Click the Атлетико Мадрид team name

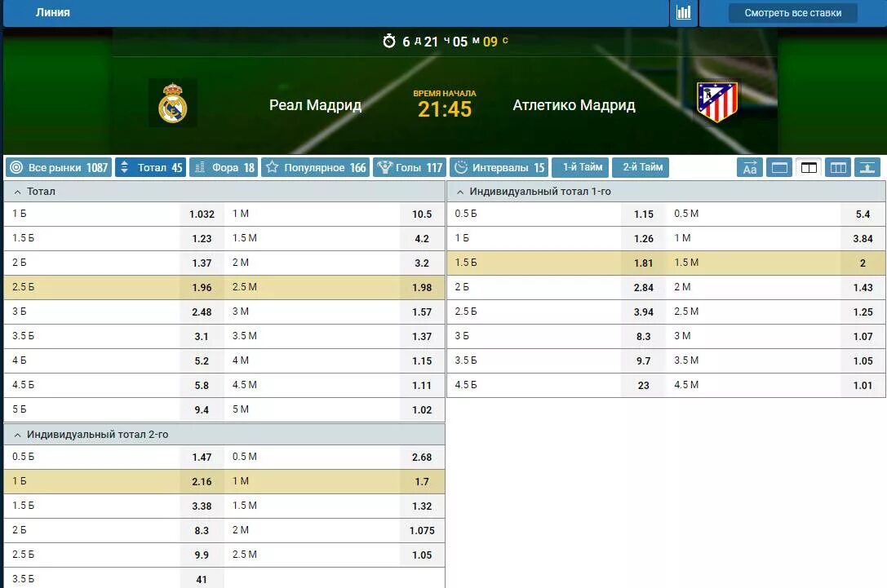click(574, 105)
